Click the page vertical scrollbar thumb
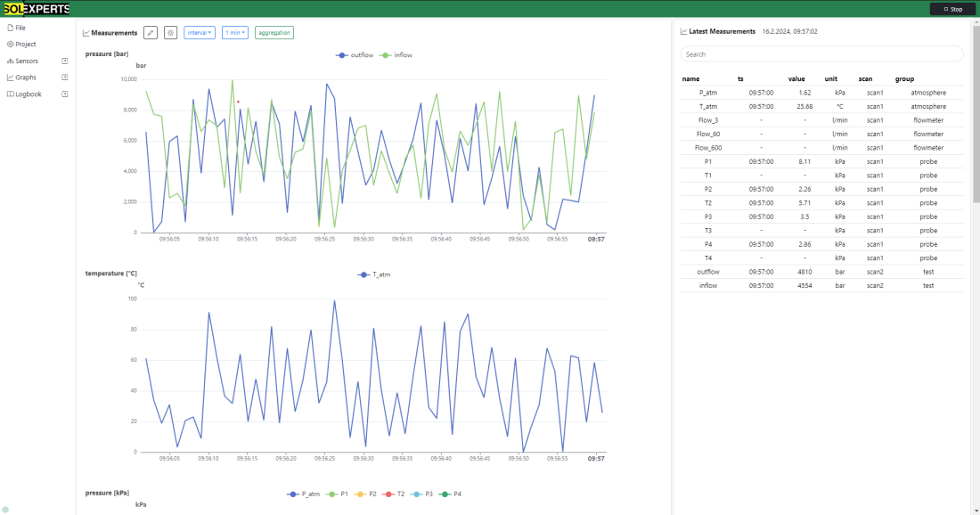980x515 pixels. [976, 112]
